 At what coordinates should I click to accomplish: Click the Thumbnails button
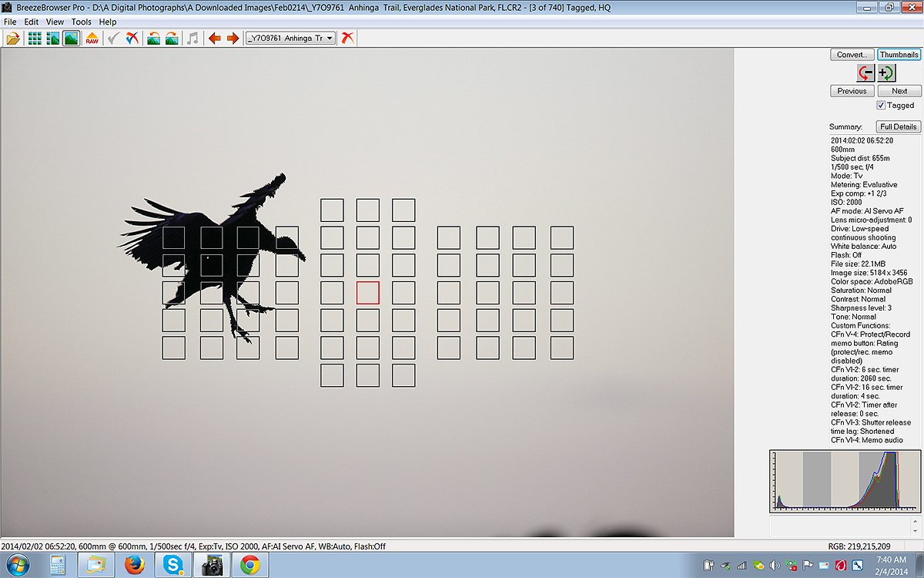click(899, 55)
